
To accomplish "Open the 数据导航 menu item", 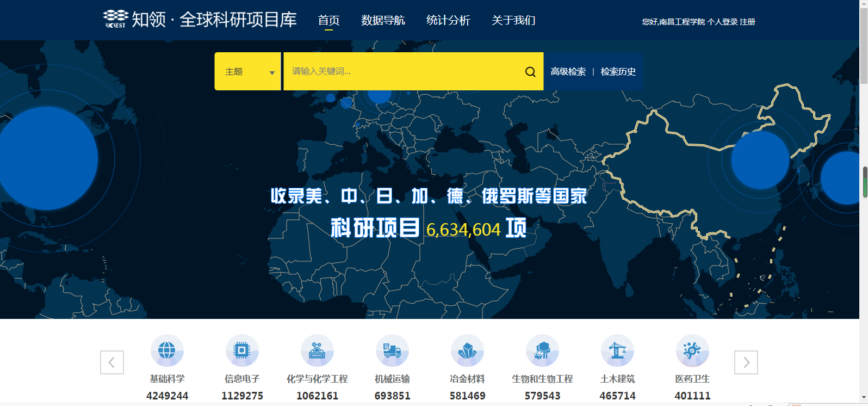I will (383, 20).
